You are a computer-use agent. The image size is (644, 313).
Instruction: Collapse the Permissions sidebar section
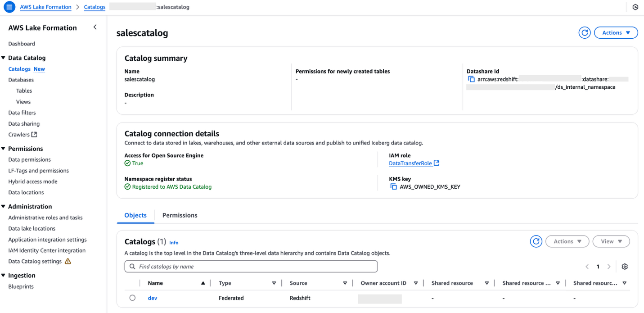(x=4, y=149)
